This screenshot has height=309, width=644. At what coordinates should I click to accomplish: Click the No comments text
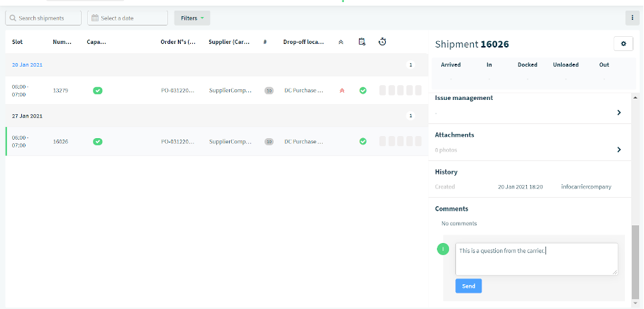click(459, 224)
